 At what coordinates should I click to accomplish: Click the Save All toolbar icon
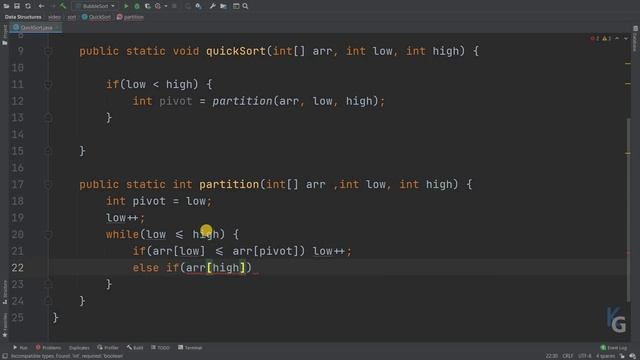[x=17, y=6]
